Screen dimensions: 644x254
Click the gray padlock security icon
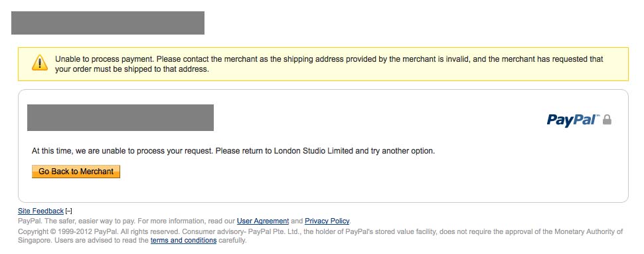[607, 120]
